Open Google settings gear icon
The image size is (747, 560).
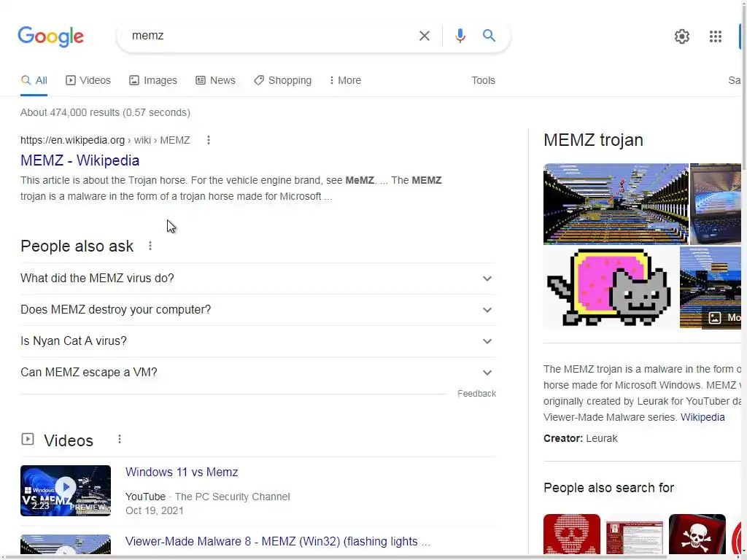[x=682, y=36]
